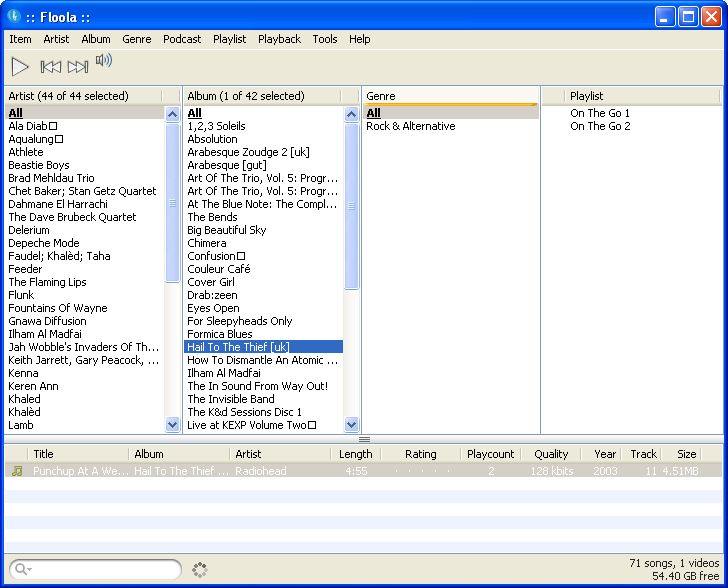Click the music note icon beside Punchup track
Image resolution: width=728 pixels, height=588 pixels.
(16, 471)
